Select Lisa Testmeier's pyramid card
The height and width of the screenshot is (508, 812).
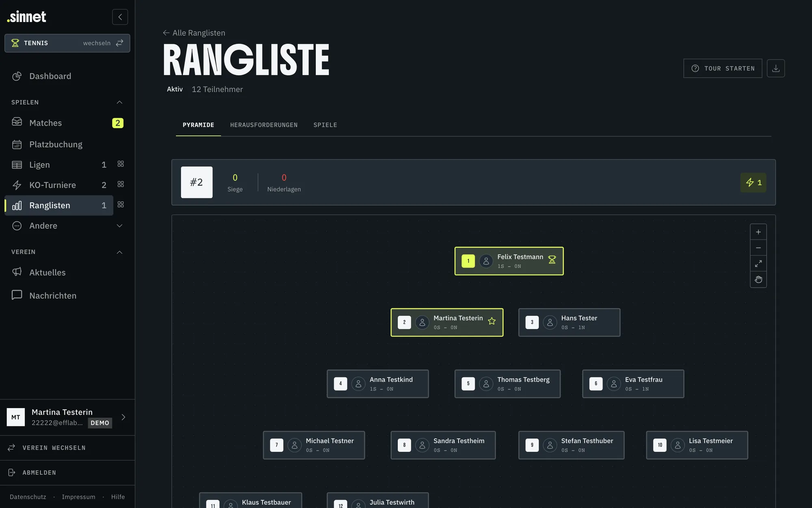coord(697,445)
